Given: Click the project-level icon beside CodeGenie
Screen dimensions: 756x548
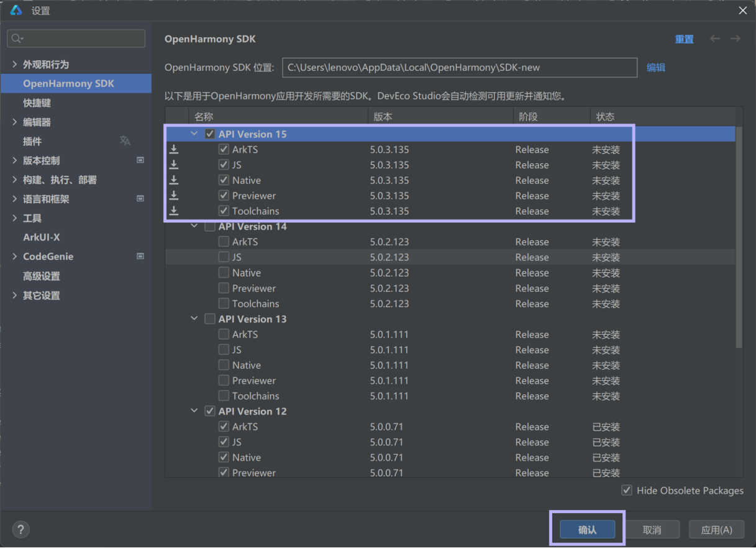Looking at the screenshot, I should (x=140, y=256).
